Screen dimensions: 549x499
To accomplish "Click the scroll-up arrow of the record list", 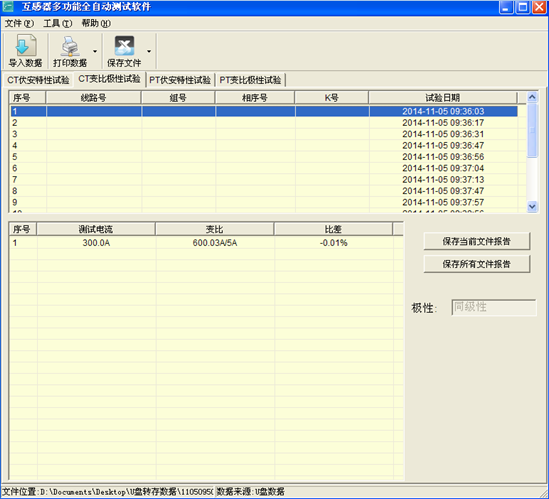I will (x=532, y=97).
